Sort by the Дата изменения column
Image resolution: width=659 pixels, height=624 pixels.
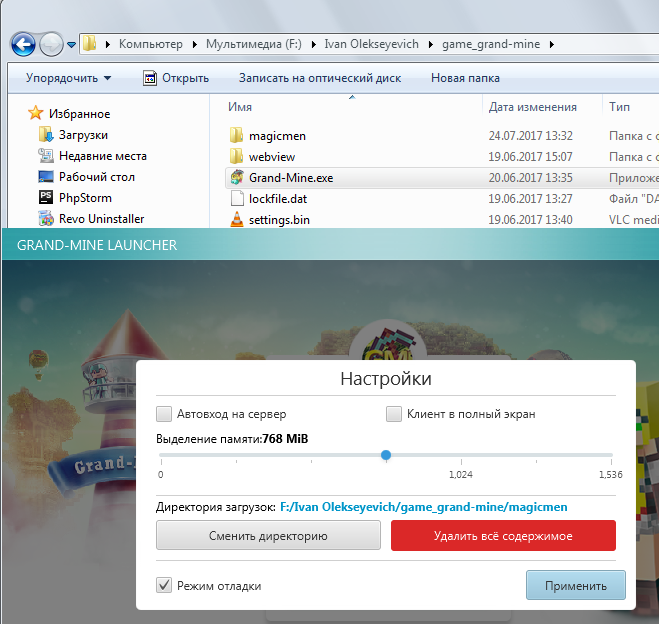click(532, 107)
